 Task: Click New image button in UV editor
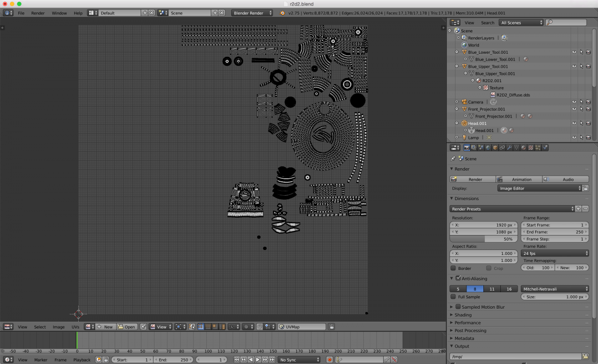(106, 327)
